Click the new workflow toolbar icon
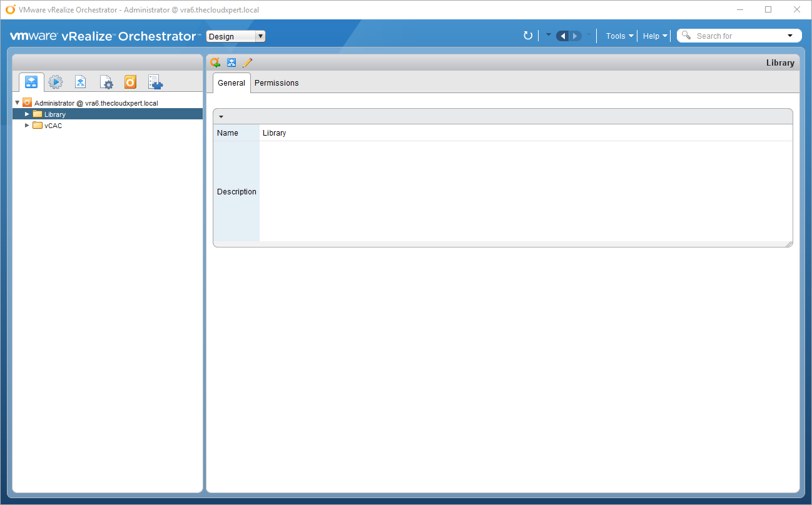This screenshot has width=812, height=505. click(x=231, y=62)
